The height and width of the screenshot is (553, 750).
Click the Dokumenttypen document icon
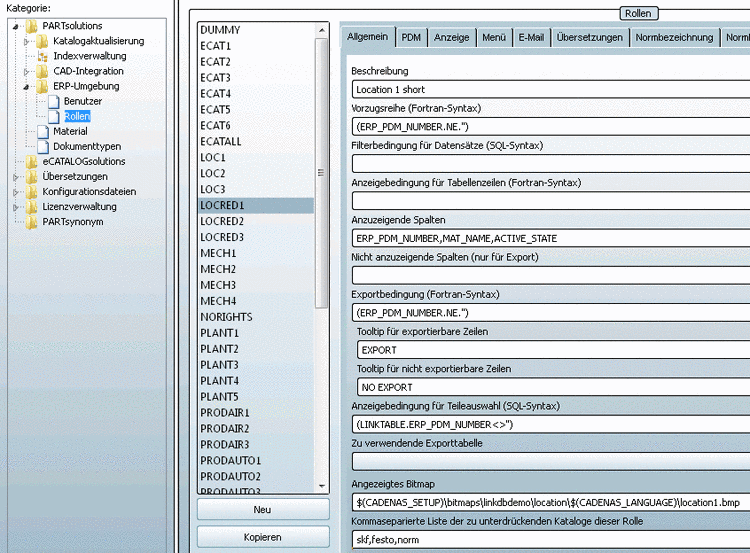click(x=43, y=147)
